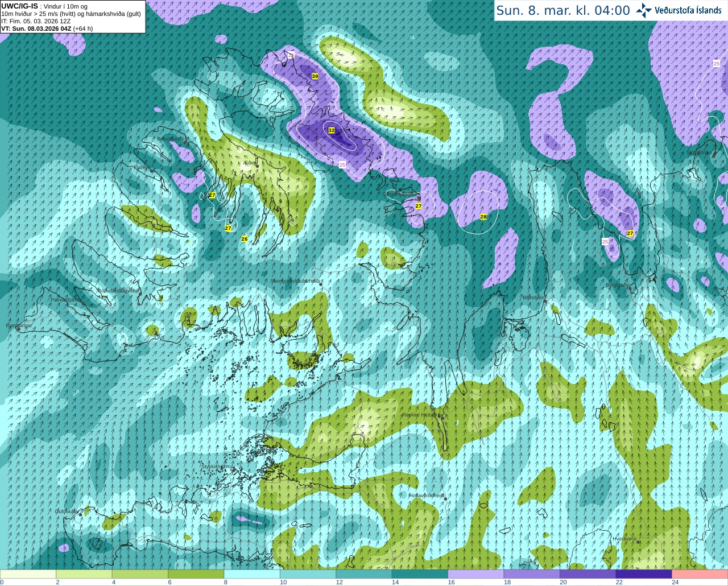The width and height of the screenshot is (728, 586).
Task: Click the dark teal 14–16 legend swatch
Action: 420,574
